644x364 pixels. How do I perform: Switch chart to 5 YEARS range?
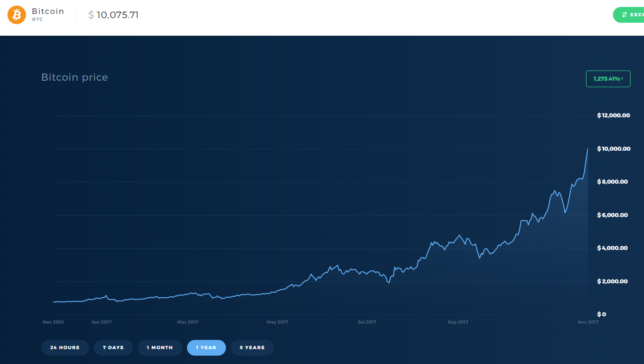click(x=252, y=348)
